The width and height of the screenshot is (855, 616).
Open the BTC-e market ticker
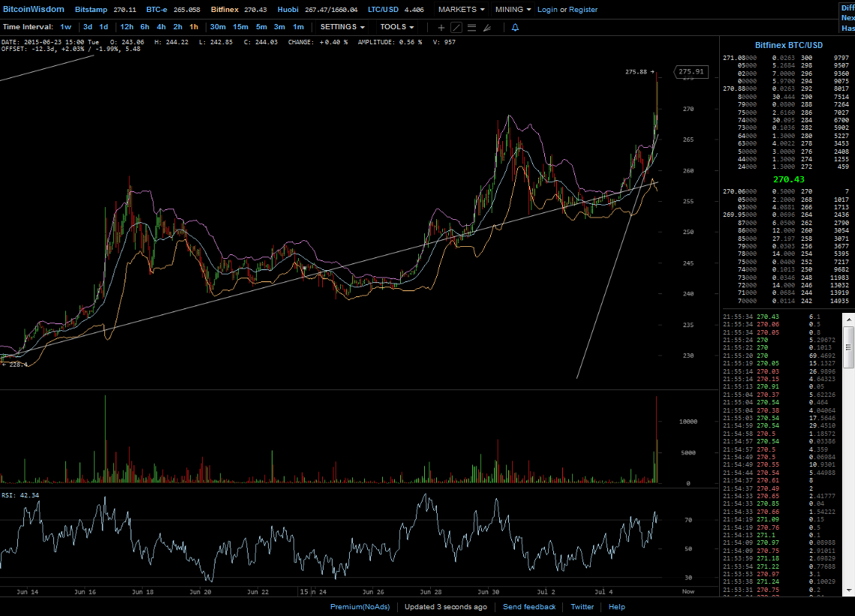pyautogui.click(x=173, y=10)
